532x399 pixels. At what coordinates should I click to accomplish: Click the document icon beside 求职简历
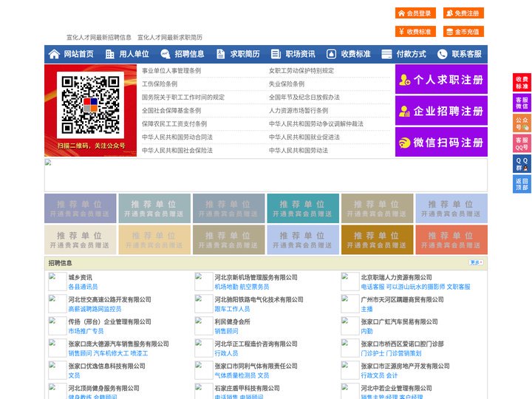point(220,54)
